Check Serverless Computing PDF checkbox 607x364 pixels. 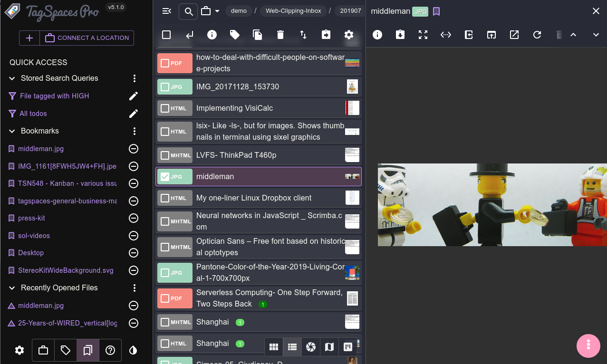pyautogui.click(x=165, y=298)
